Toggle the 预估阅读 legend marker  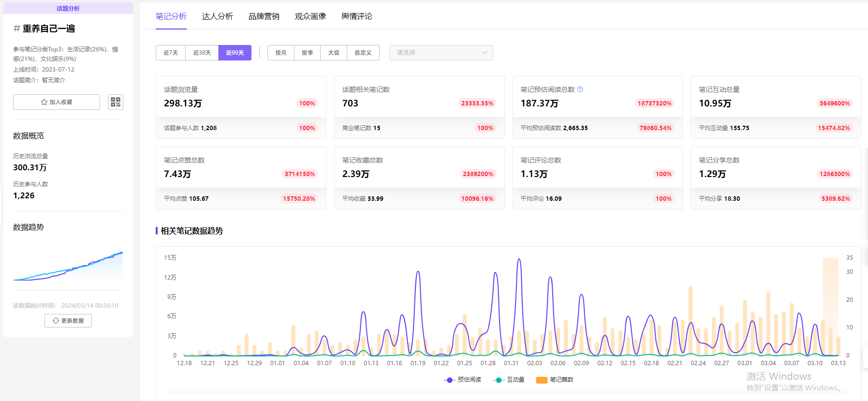click(x=450, y=380)
